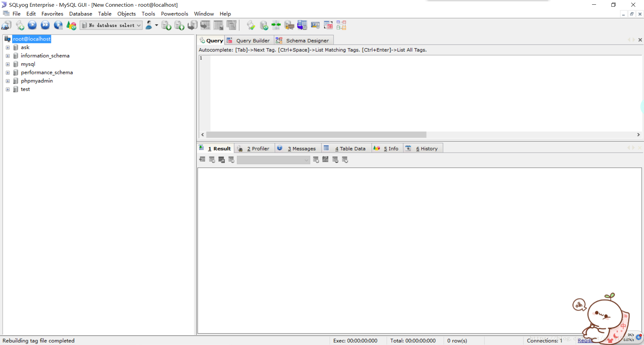Open the grayed result view dropdown

tap(273, 160)
